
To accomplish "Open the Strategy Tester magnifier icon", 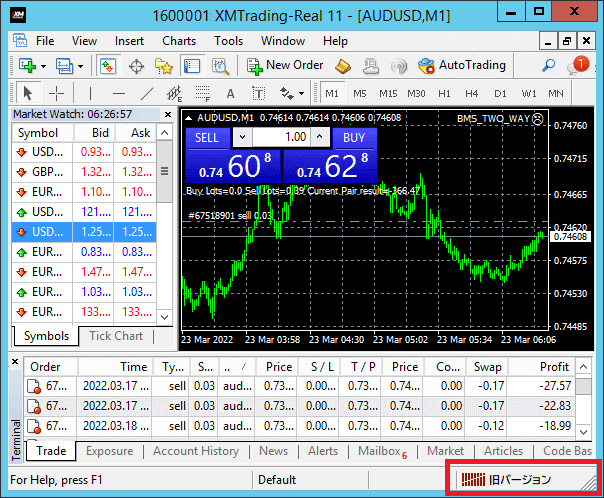I will (x=219, y=66).
